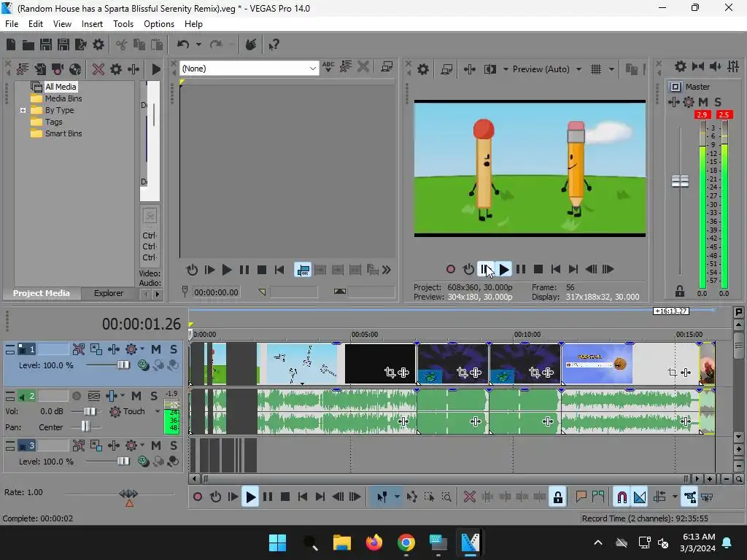This screenshot has height=560, width=747.
Task: Open the Overlays grid dropdown arrow
Action: click(x=611, y=69)
